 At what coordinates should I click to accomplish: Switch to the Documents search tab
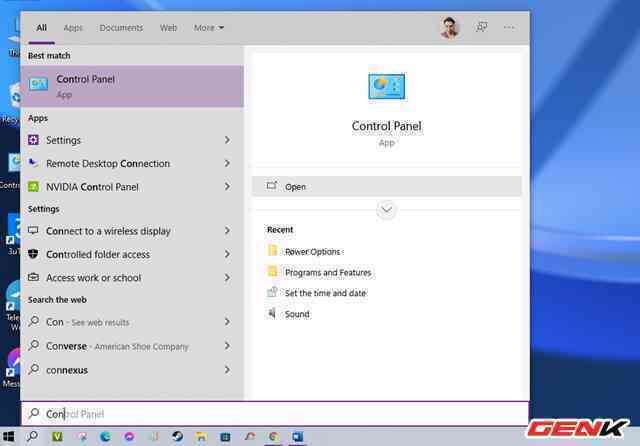[121, 28]
